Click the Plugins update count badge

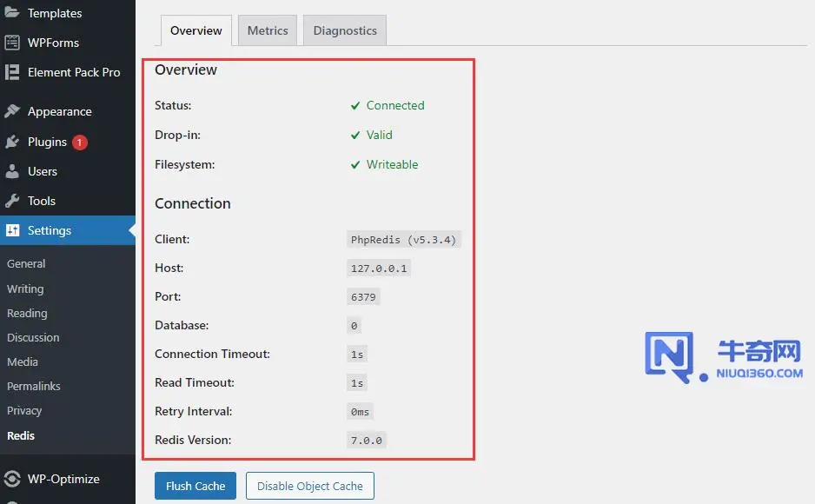pyautogui.click(x=80, y=142)
